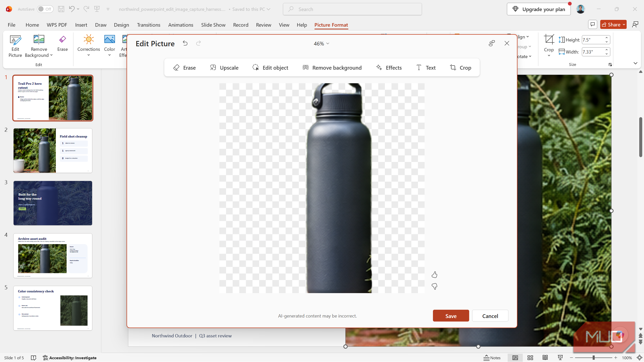Select the Text tool in Edit Picture

426,68
